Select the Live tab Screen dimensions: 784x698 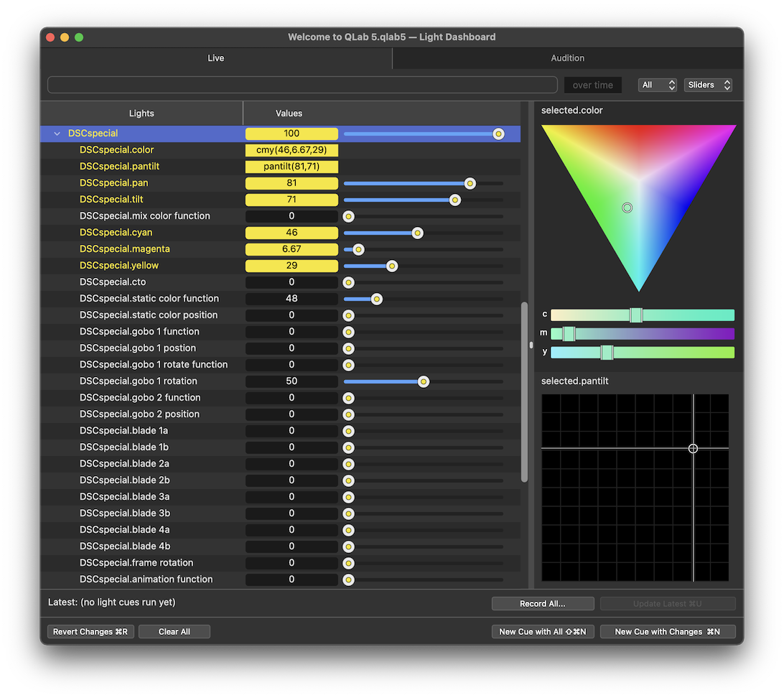[x=216, y=58]
